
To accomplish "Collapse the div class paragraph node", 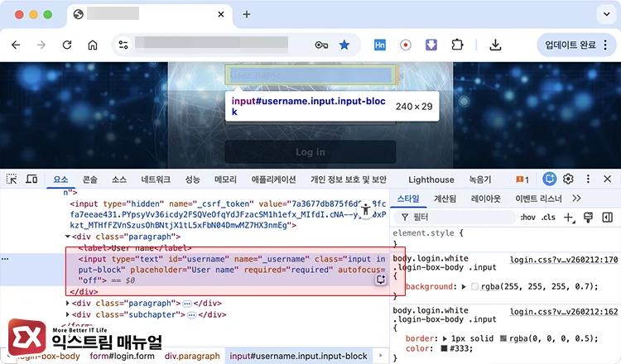I will tap(68, 237).
